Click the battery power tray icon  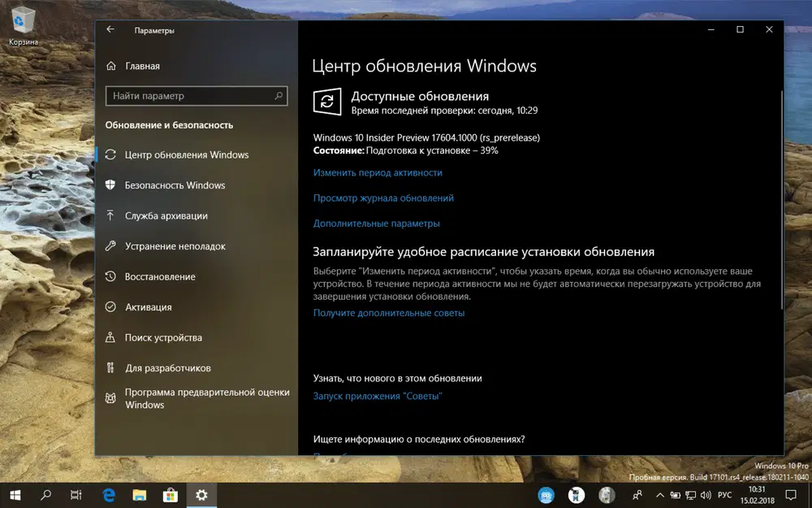point(676,496)
